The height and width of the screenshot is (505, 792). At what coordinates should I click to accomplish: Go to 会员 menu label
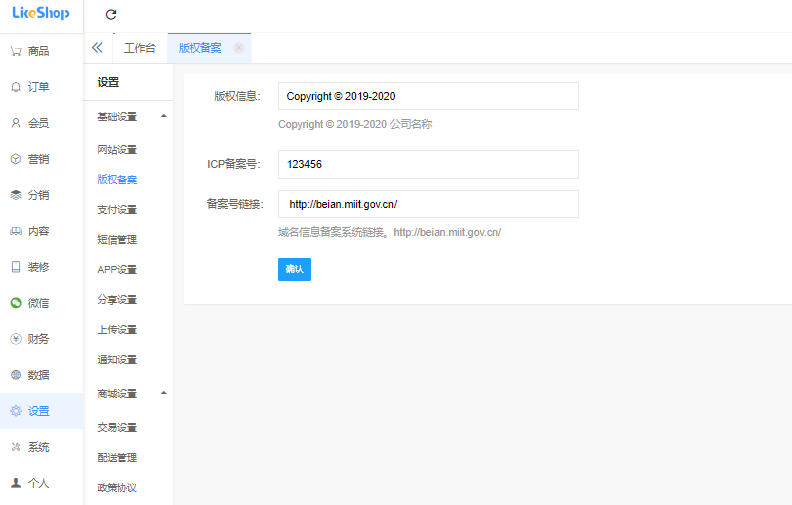pyautogui.click(x=38, y=123)
